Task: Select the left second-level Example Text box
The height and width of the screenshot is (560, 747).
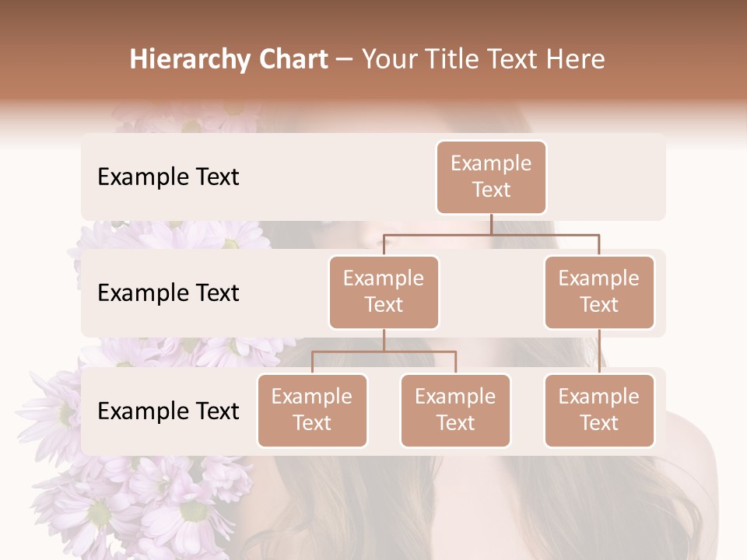Action: (384, 292)
